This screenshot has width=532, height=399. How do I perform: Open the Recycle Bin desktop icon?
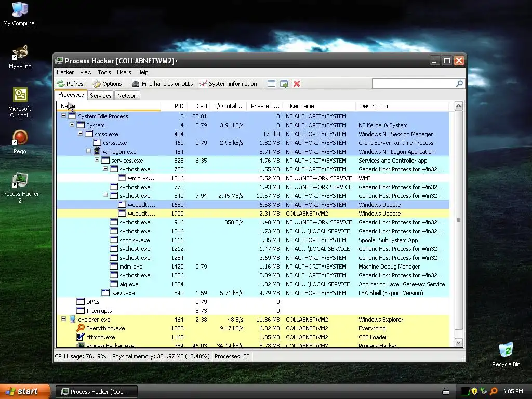point(506,355)
